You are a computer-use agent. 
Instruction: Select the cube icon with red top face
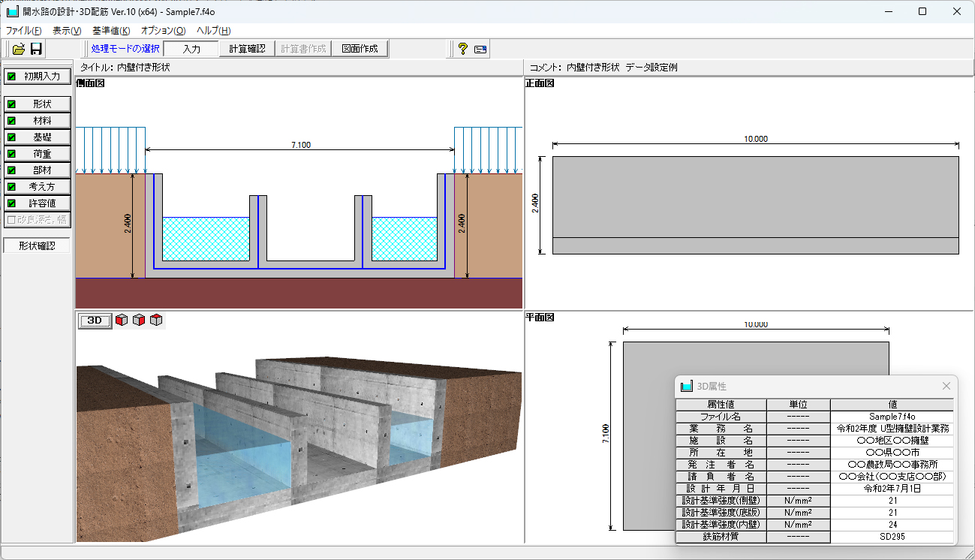pos(156,321)
